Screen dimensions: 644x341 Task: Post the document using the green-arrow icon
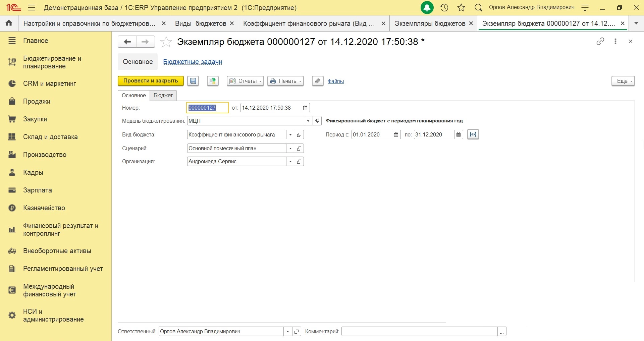point(213,81)
